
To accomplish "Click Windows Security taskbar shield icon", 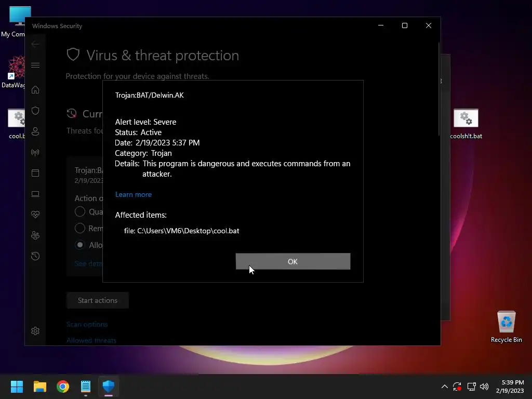I will point(109,387).
